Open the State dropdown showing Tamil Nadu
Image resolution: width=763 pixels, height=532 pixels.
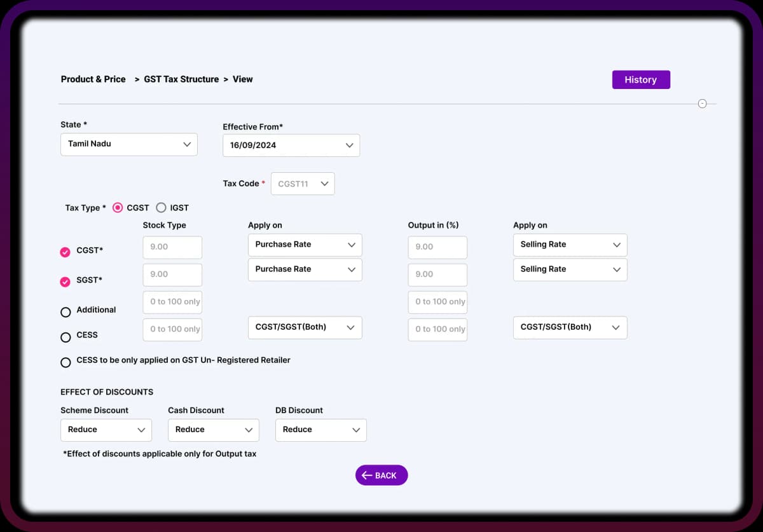129,144
